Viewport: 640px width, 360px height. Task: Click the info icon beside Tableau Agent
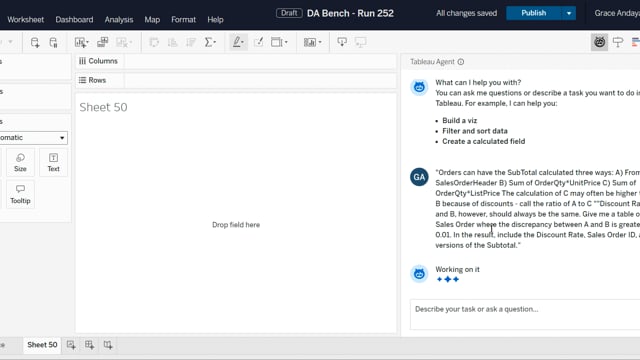coord(461,62)
